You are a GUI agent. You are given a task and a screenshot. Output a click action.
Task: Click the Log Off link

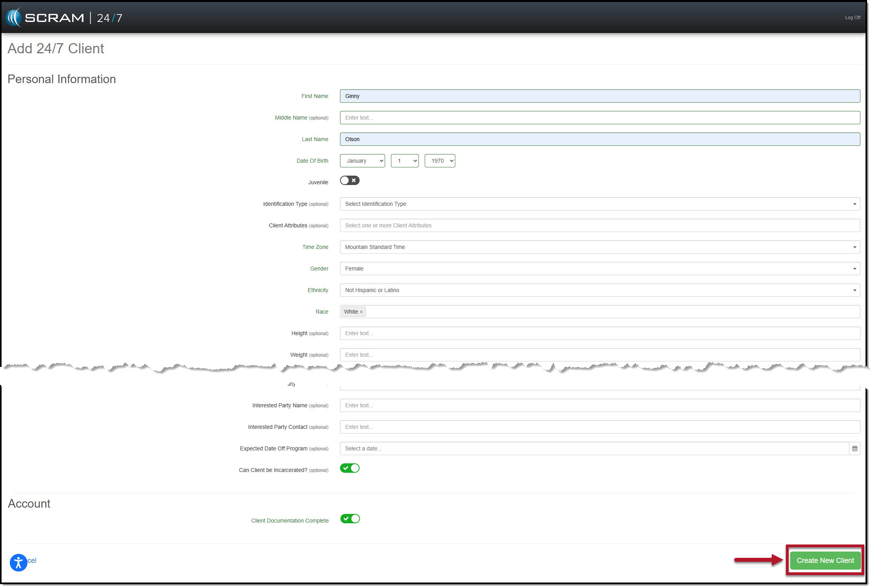[x=852, y=18]
